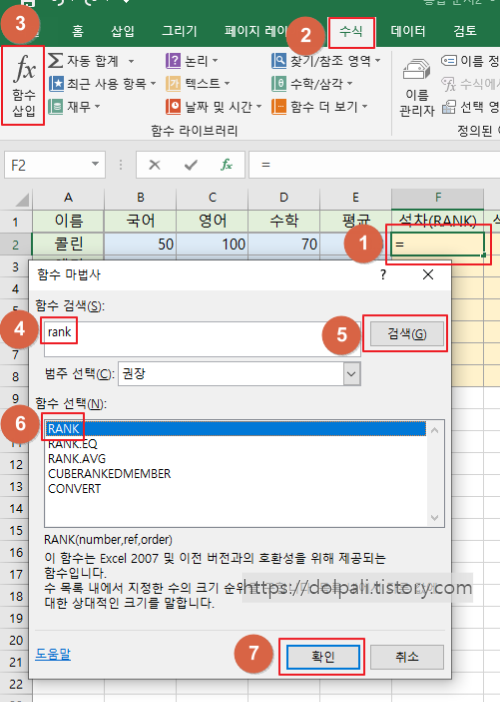The width and height of the screenshot is (500, 702).
Task: Select header cell 수학
Action: [x=284, y=221]
